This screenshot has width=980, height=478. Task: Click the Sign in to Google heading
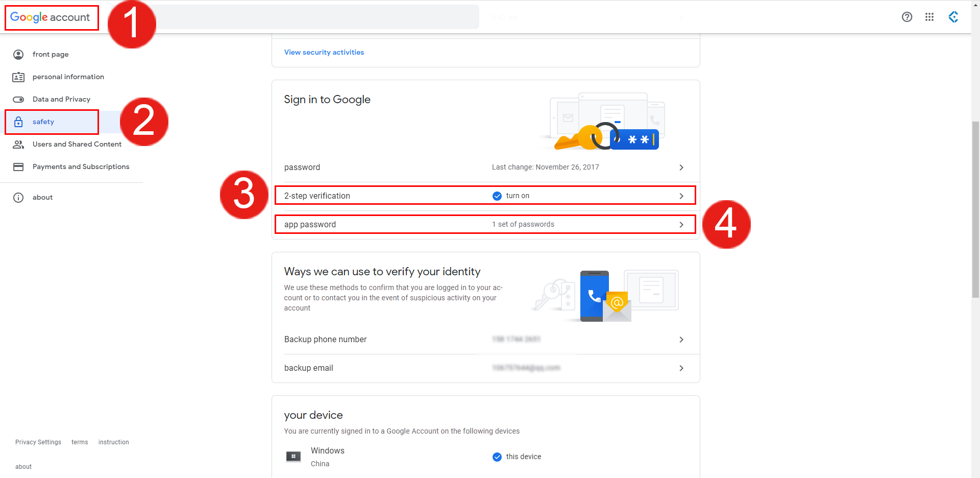[327, 100]
